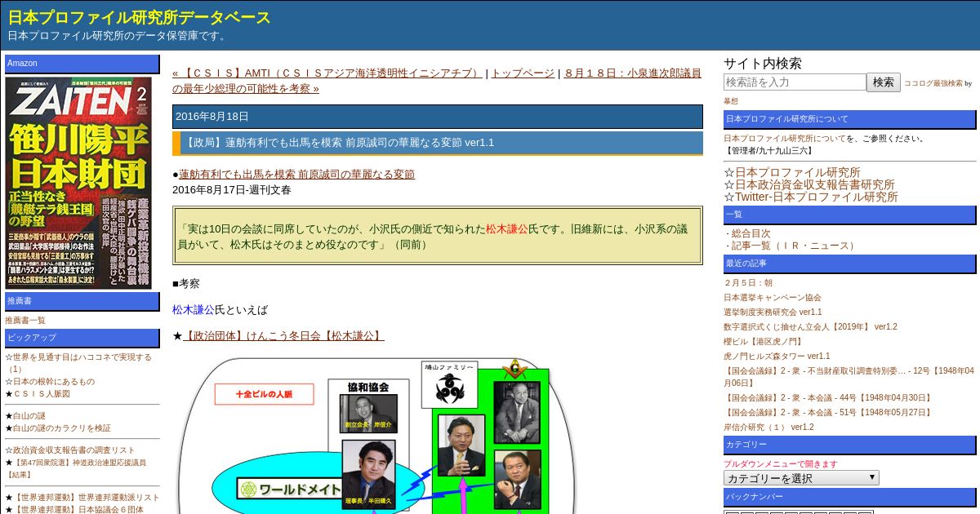Open 記事一覧（ＩＲ・ニュース） link

click(x=795, y=246)
